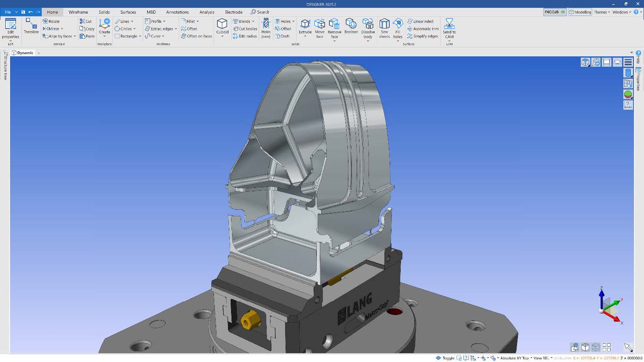Viewport: 644px width, 362px height.
Task: Use the Move face tool
Action: (x=320, y=28)
